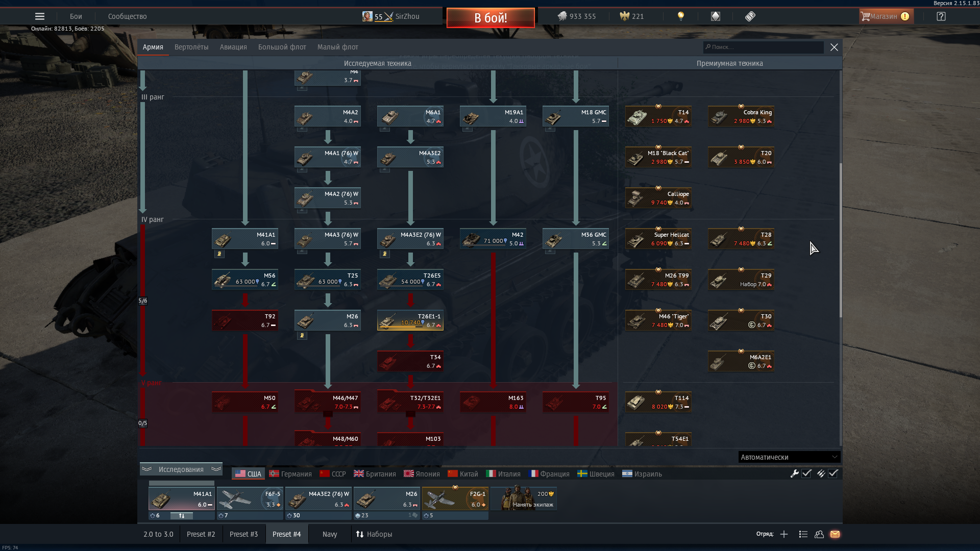Viewport: 980px width, 551px height.
Task: Select the premium T14 card
Action: (x=658, y=116)
